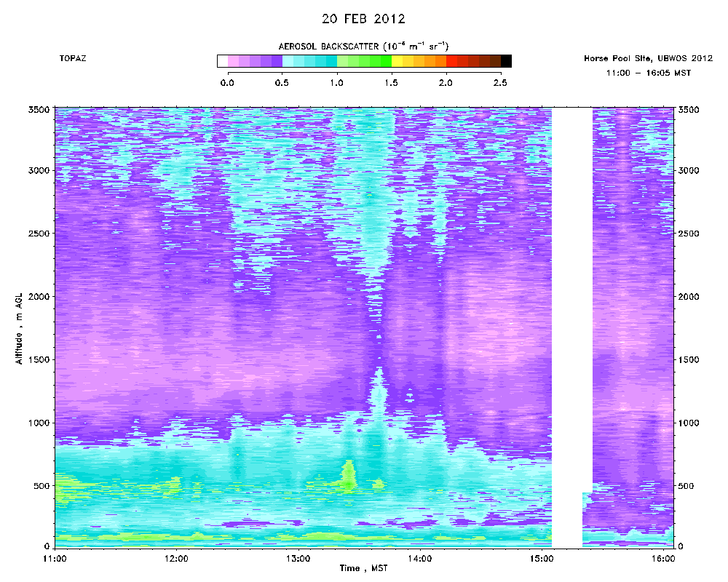The height and width of the screenshot is (582, 728).
Task: Click the colorbar tick label 2.5
Action: tap(500, 83)
